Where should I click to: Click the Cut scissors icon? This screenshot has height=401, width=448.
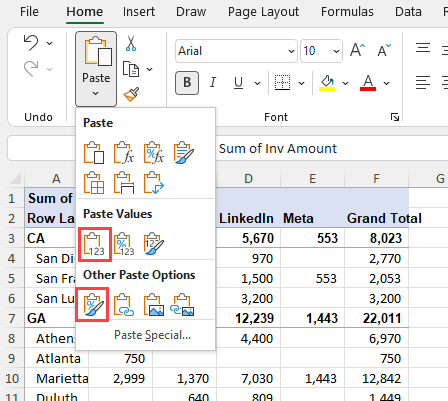(131, 43)
